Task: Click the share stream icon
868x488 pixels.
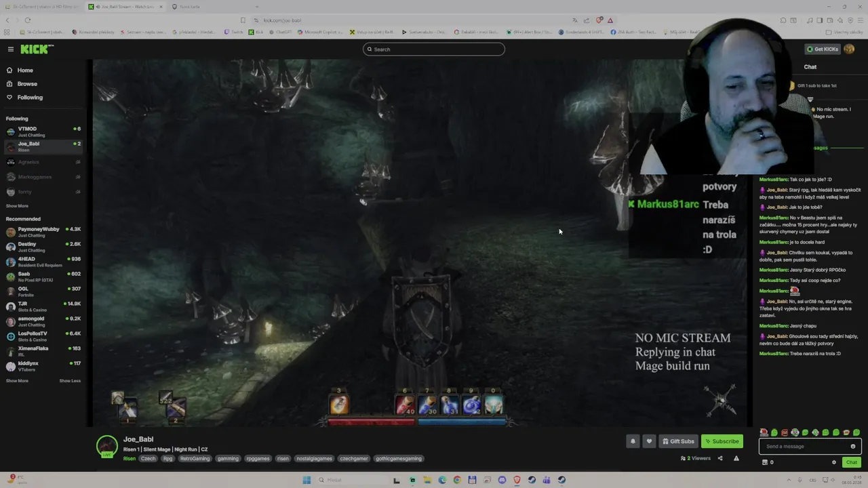Action: [x=720, y=459]
